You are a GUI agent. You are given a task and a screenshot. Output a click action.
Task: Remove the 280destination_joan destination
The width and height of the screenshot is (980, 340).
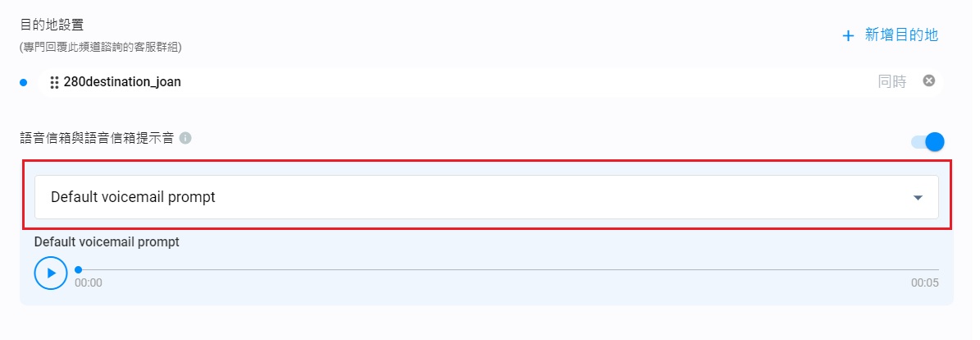928,80
